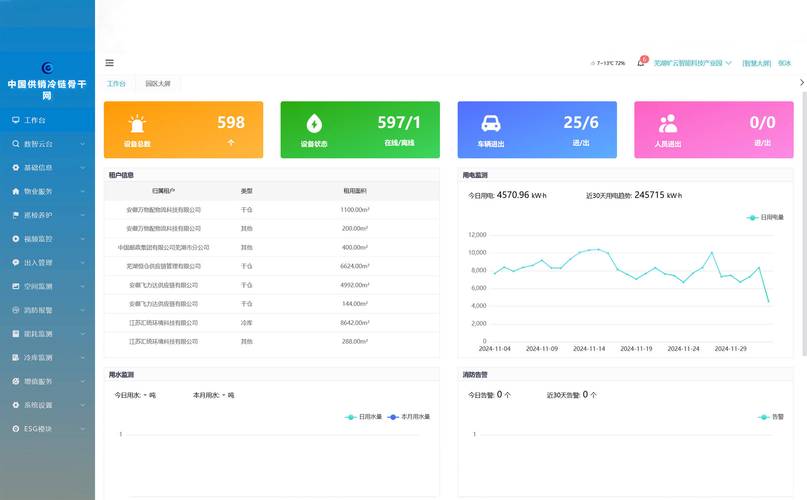Open the green 597/1 device status card
Image resolution: width=807 pixels, height=500 pixels.
[360, 129]
